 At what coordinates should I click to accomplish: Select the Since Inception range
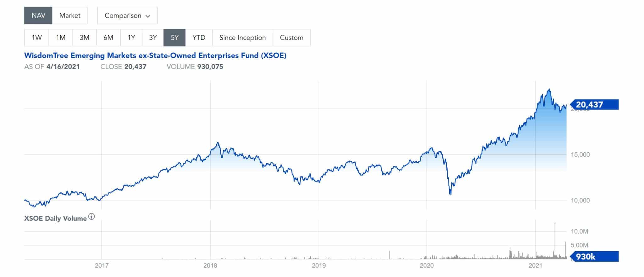242,37
